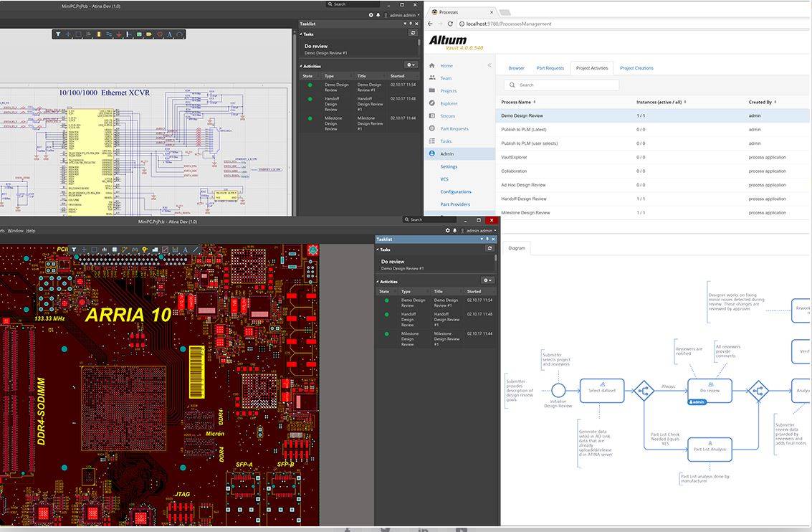The image size is (812, 532).
Task: Select the Handoff Design Review process row
Action: point(523,199)
